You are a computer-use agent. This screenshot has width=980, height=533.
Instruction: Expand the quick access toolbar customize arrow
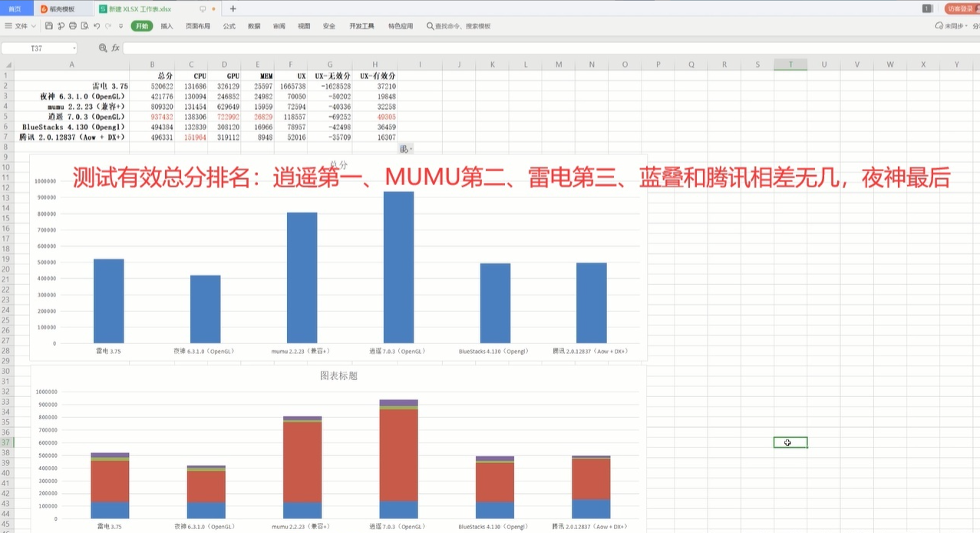click(x=120, y=26)
